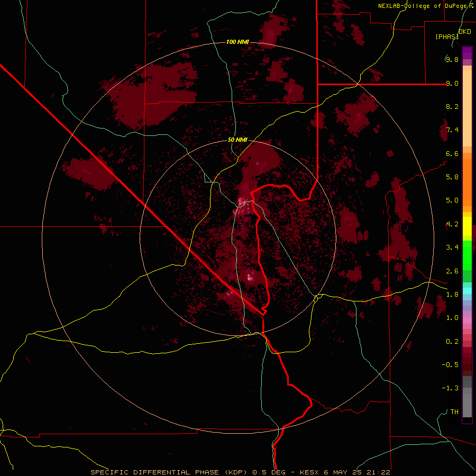Image resolution: width=476 pixels, height=476 pixels.
Task: Pick the bright green segment of the color bar
Action: [467, 255]
